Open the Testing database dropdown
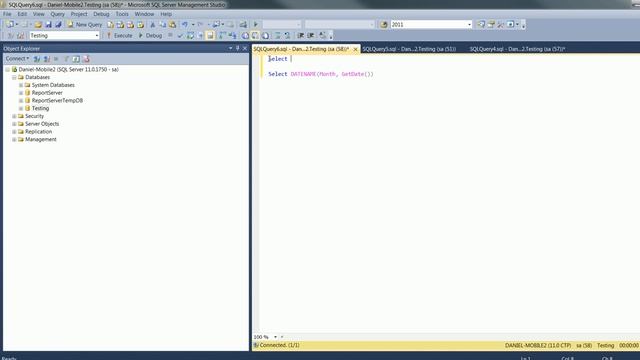Screen dimensions: 640x360 (x=97, y=36)
